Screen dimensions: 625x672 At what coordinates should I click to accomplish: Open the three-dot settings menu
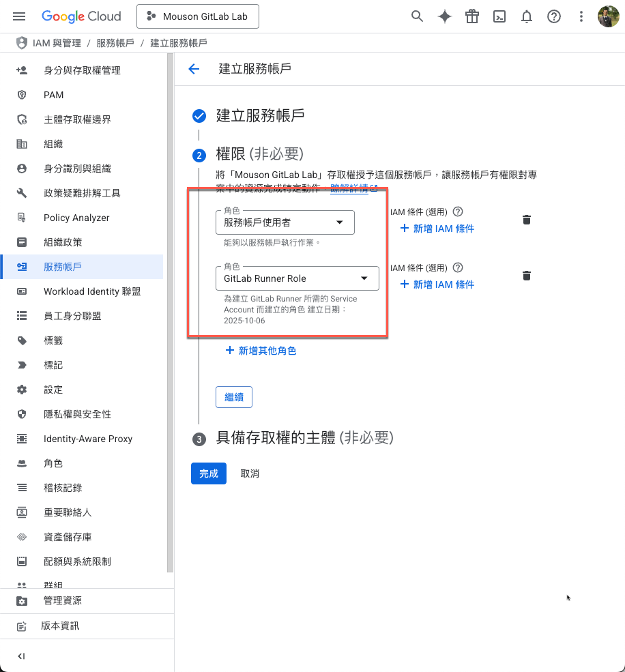tap(581, 16)
